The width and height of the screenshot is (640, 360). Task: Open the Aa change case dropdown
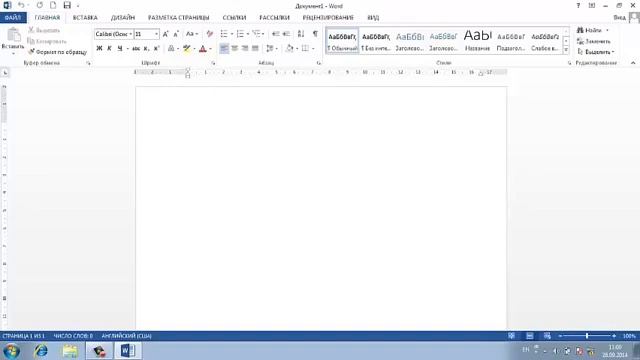point(191,34)
